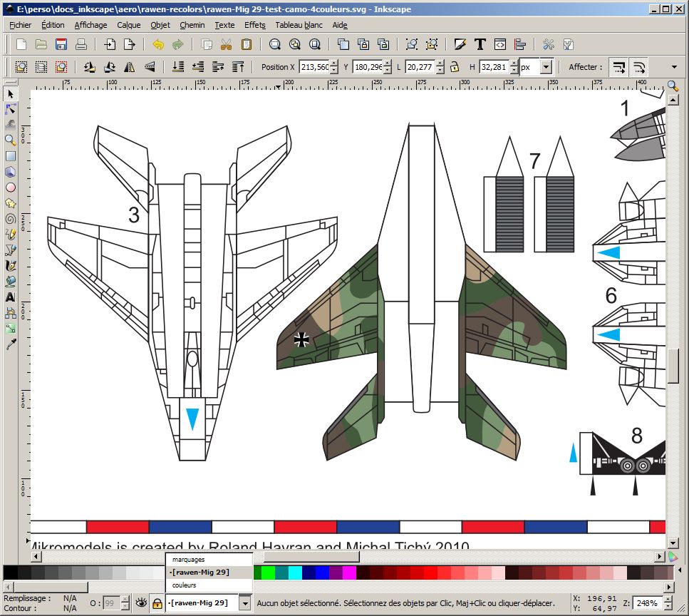Redo the last undone action
This screenshot has height=616, width=689.
[x=178, y=44]
